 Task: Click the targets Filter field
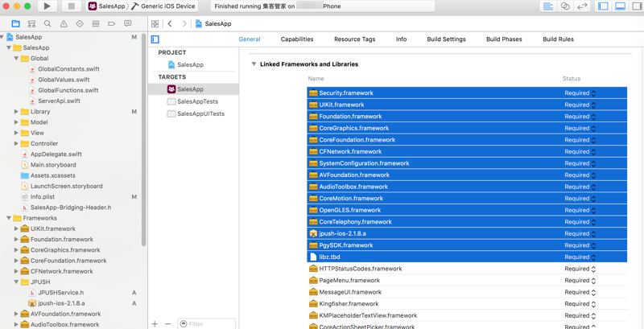pos(207,323)
